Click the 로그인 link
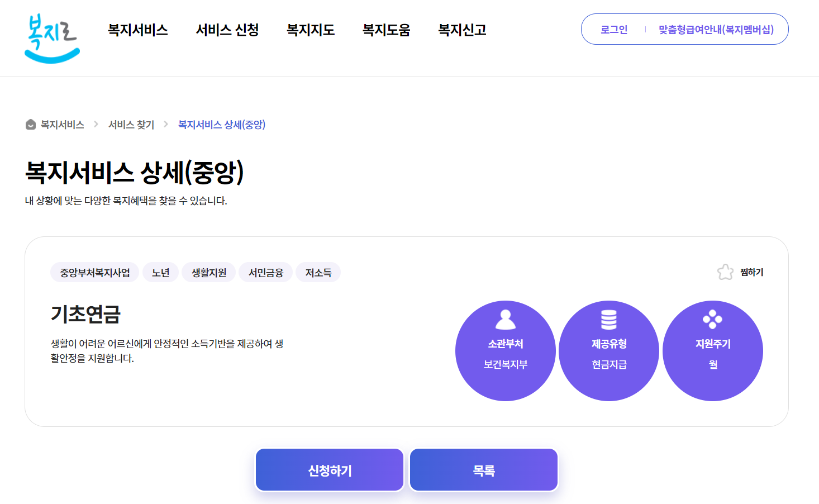This screenshot has height=504, width=819. coord(614,30)
